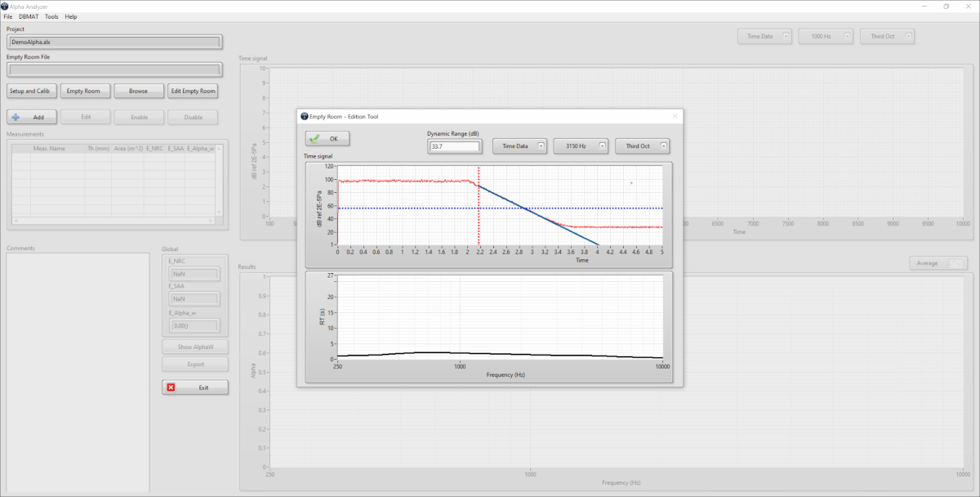Click the Browse button
The width and height of the screenshot is (980, 497).
click(x=138, y=91)
